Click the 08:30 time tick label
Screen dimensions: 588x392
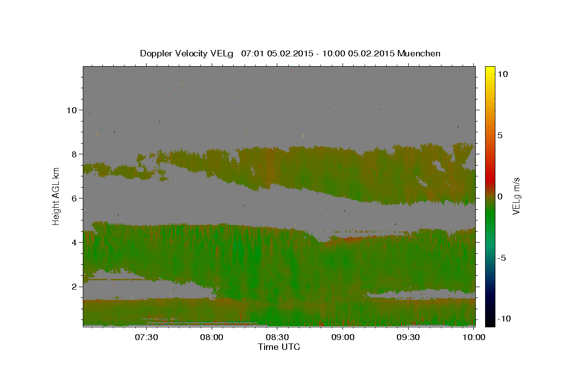pyautogui.click(x=278, y=337)
